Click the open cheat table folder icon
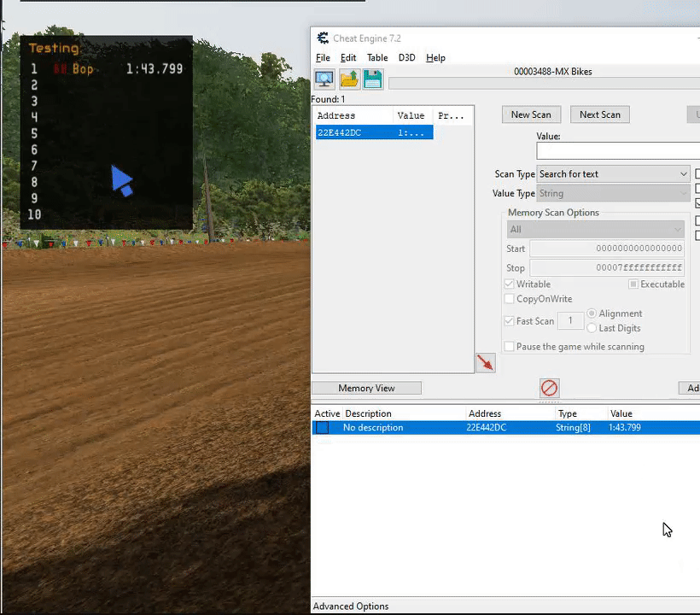The width and height of the screenshot is (700, 615). coord(348,79)
